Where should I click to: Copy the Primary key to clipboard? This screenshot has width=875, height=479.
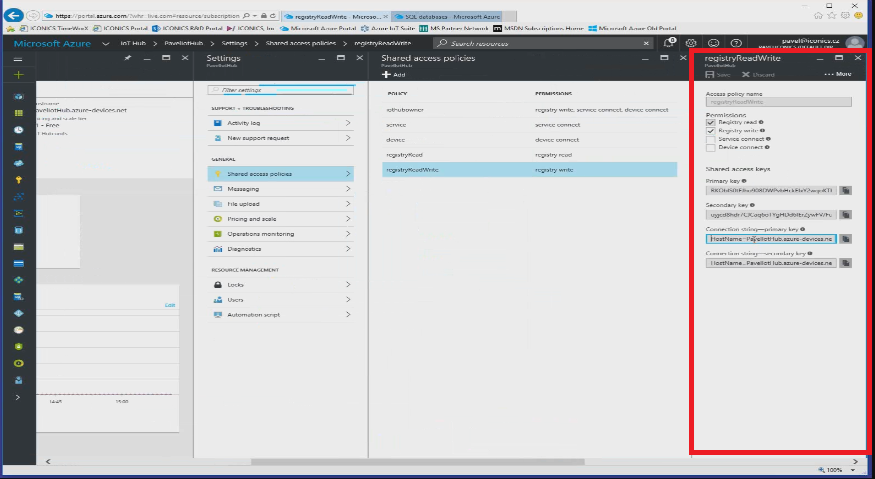pyautogui.click(x=845, y=189)
